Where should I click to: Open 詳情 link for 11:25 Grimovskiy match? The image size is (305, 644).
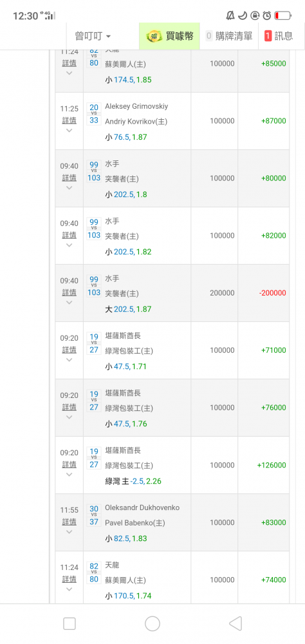pyautogui.click(x=69, y=120)
